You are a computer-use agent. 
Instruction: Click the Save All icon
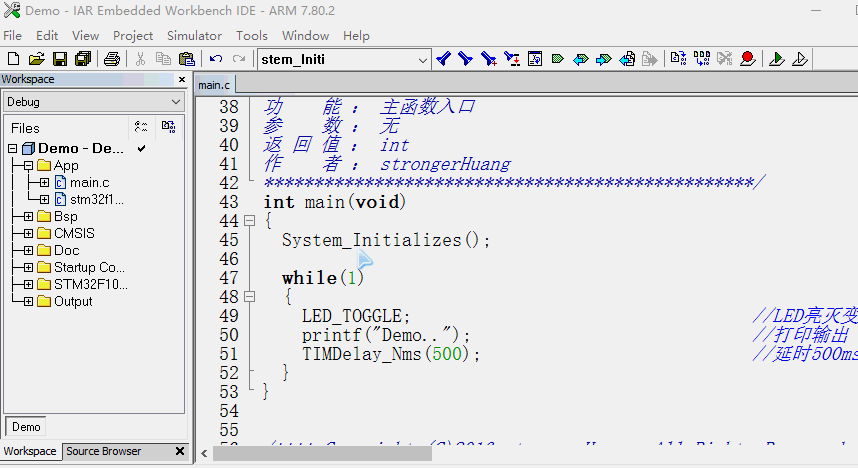click(83, 59)
